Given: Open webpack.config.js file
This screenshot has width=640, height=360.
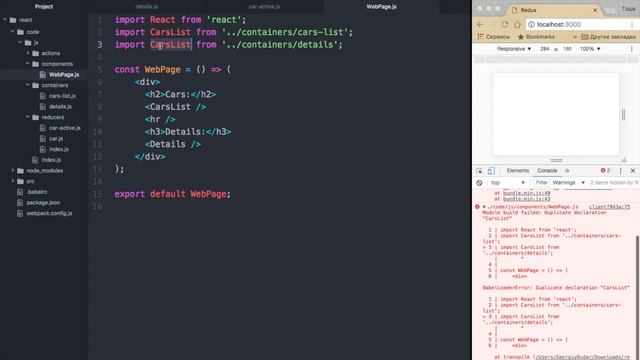Looking at the screenshot, I should 49,213.
